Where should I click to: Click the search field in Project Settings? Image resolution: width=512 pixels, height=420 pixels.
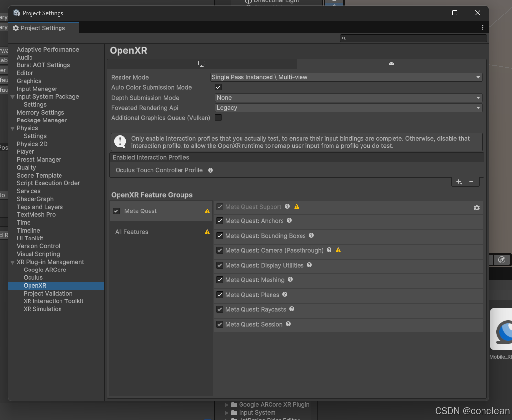(413, 38)
